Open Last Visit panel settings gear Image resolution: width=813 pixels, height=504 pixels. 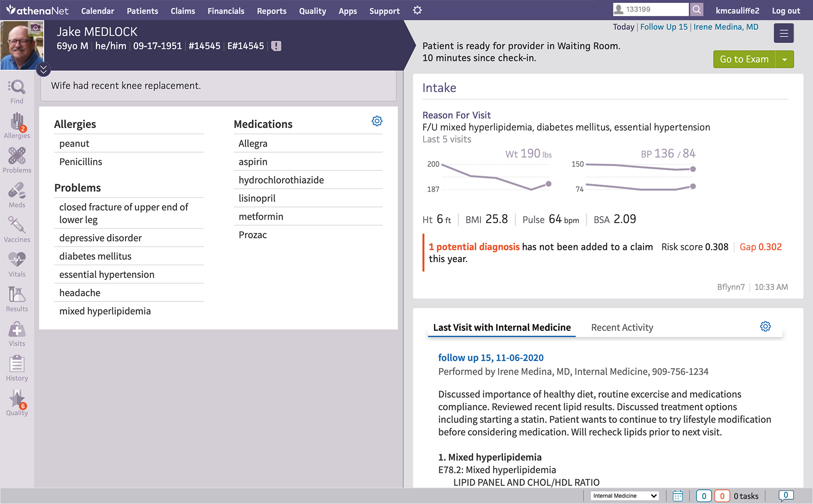[765, 326]
